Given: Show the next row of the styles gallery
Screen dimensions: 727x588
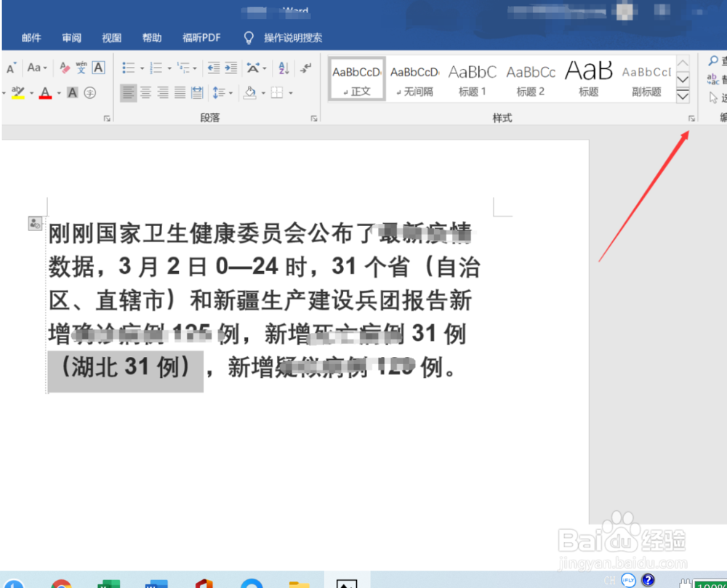Looking at the screenshot, I should [x=683, y=79].
